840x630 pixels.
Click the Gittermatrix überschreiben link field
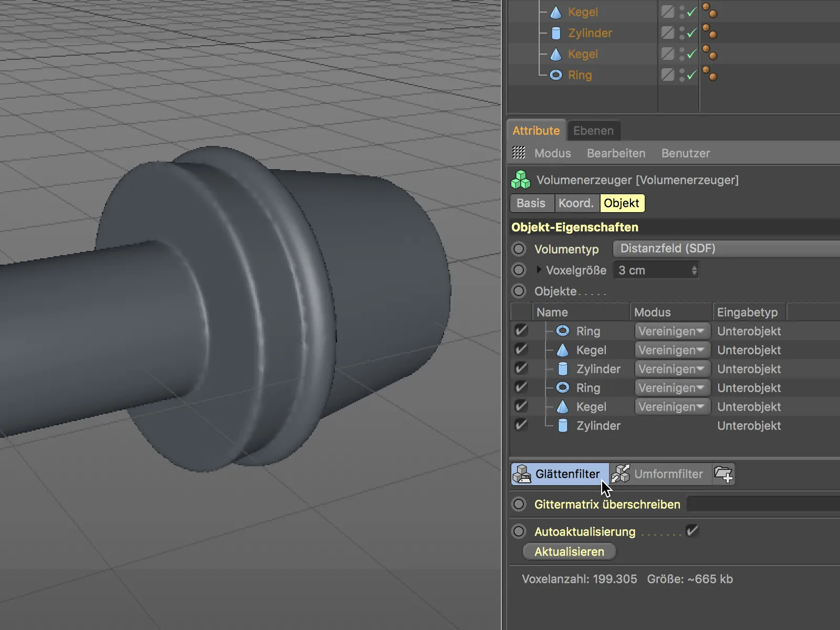(763, 504)
